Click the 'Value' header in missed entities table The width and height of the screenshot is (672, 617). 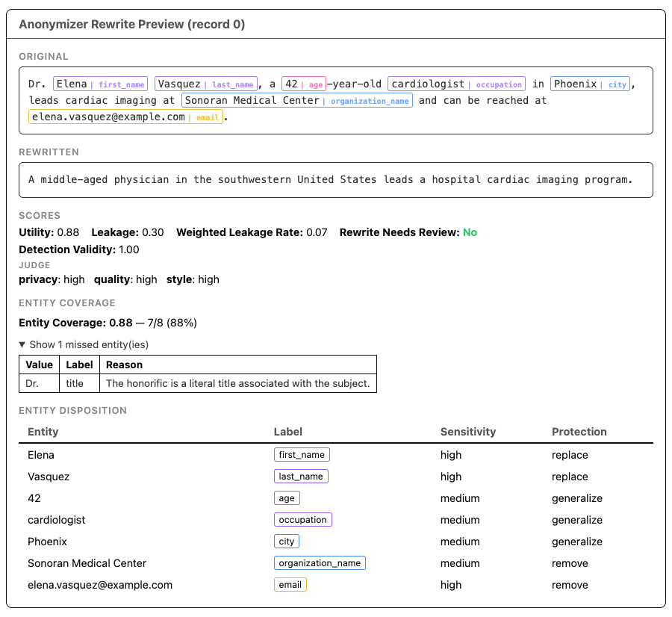[x=39, y=365]
